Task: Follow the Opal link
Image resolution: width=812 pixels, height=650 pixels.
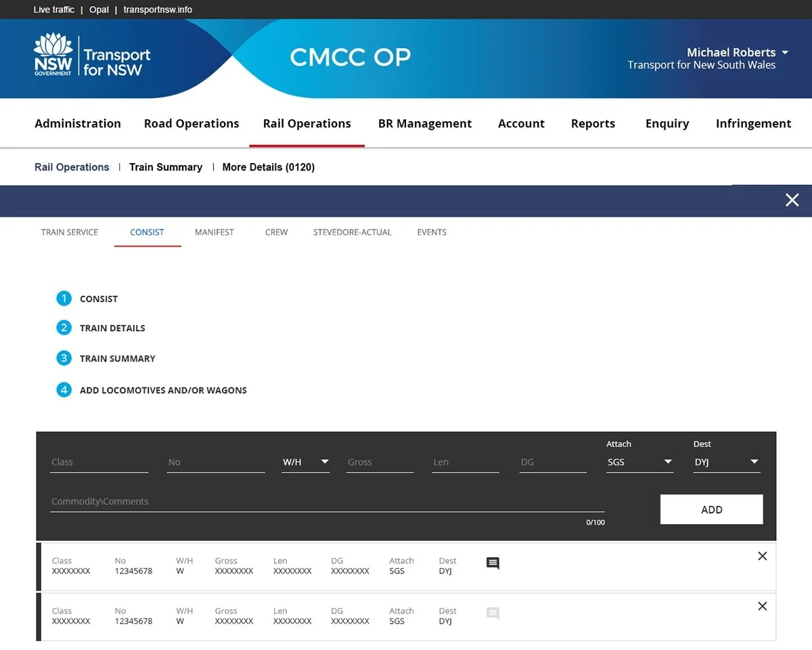Action: pyautogui.click(x=99, y=9)
